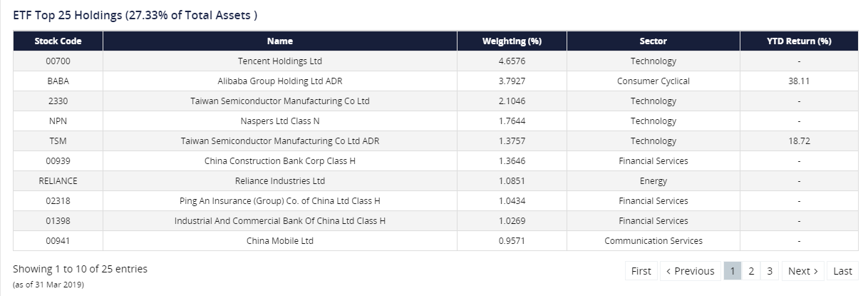868x296 pixels.
Task: Click Consumer Cyclical sector cell
Action: (653, 81)
